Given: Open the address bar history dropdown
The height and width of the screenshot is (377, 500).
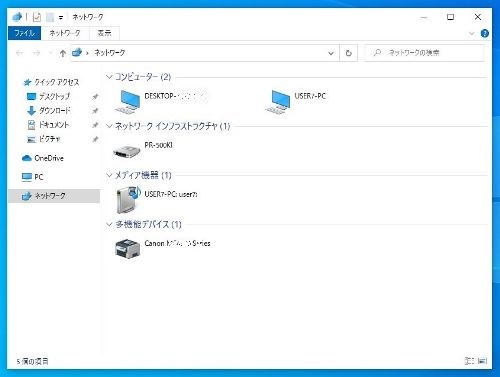Looking at the screenshot, I should point(331,53).
